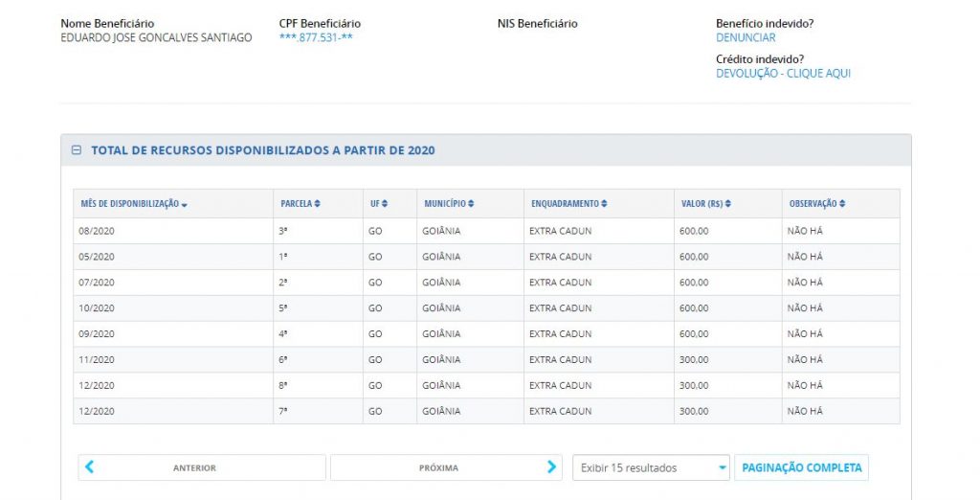
Task: Collapse the Total de Recursos panel icon
Action: click(x=77, y=150)
